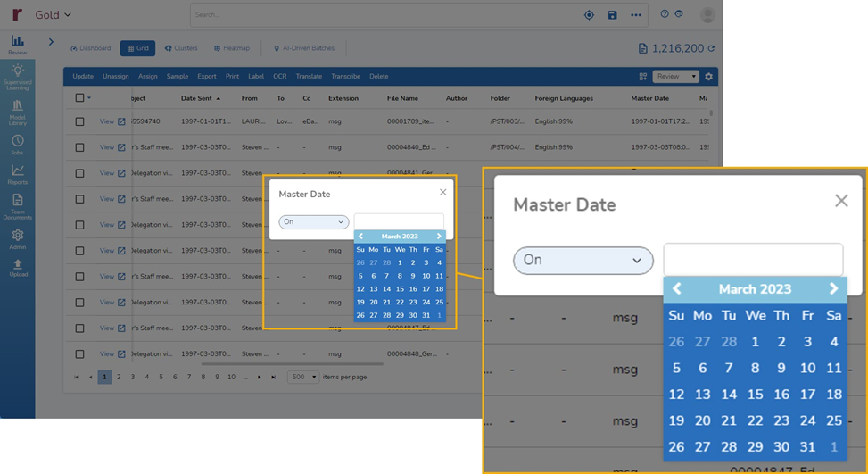Close the enlarged Master Date dialog
Screen dimensions: 868x474
coord(841,201)
